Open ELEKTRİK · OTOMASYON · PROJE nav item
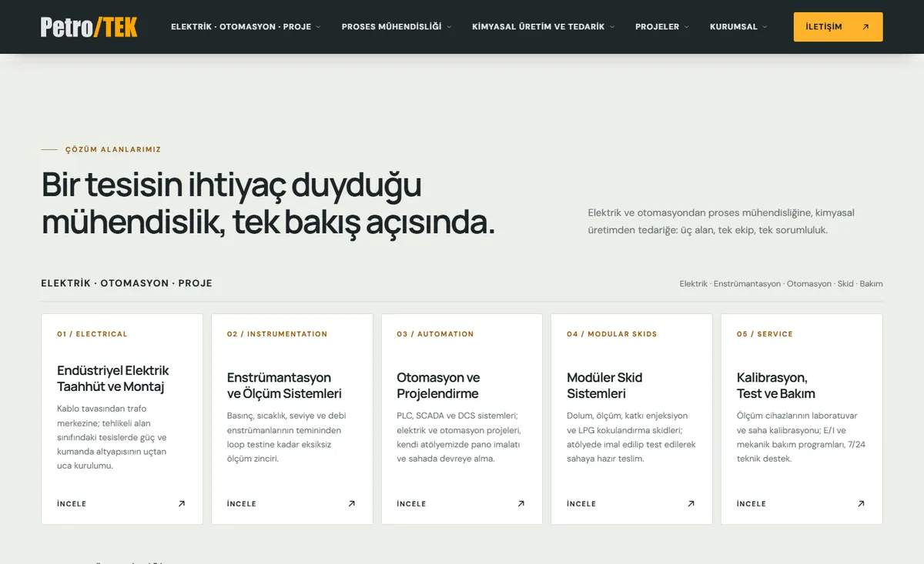 [x=241, y=27]
